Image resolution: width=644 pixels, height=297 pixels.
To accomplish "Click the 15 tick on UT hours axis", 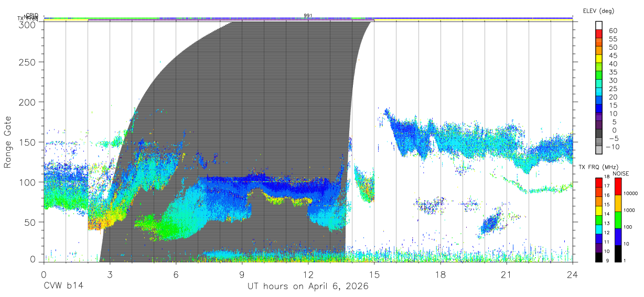I will [x=374, y=275].
